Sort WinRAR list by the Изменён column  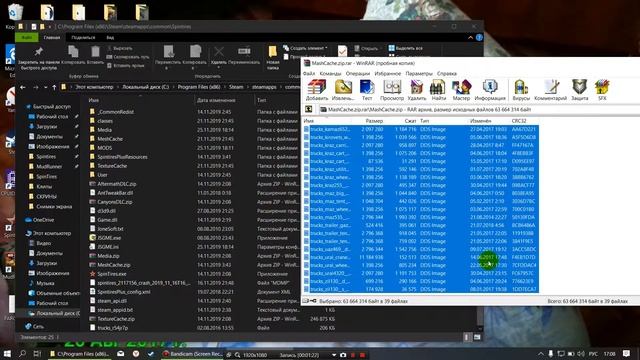480,121
